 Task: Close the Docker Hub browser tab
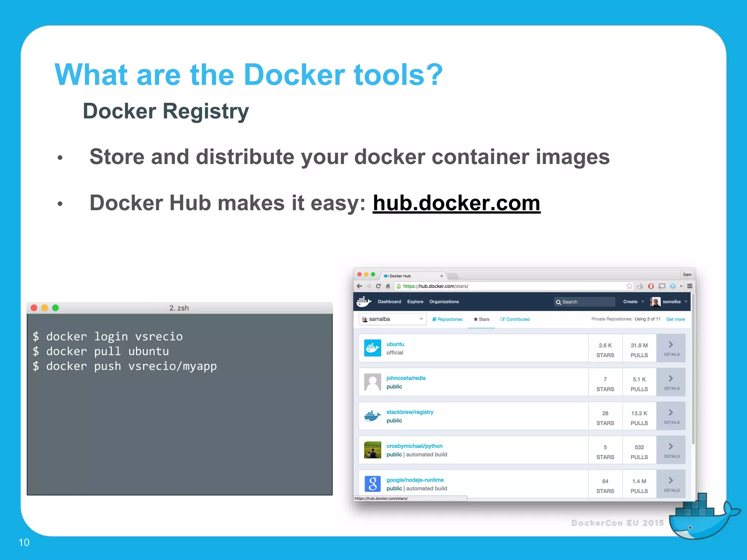(441, 276)
